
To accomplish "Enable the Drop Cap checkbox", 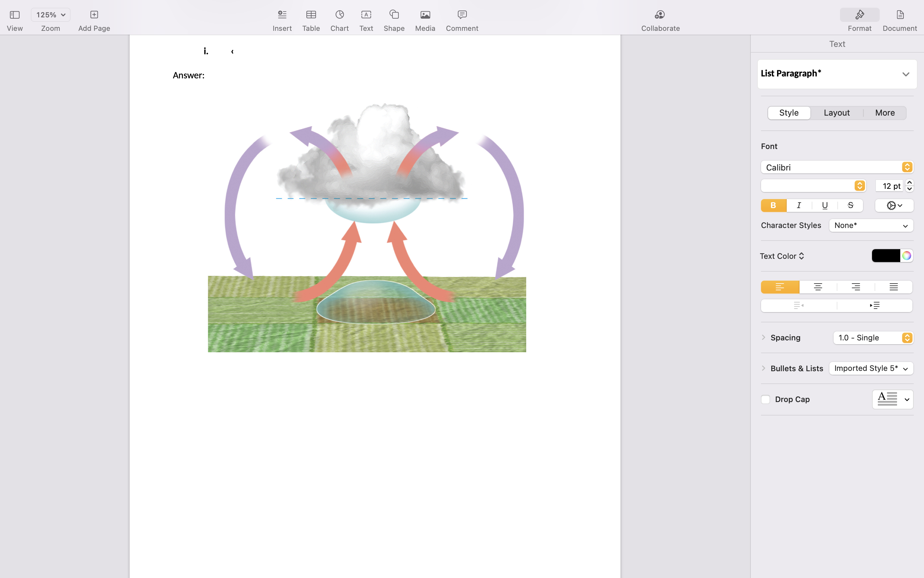I will click(x=765, y=399).
